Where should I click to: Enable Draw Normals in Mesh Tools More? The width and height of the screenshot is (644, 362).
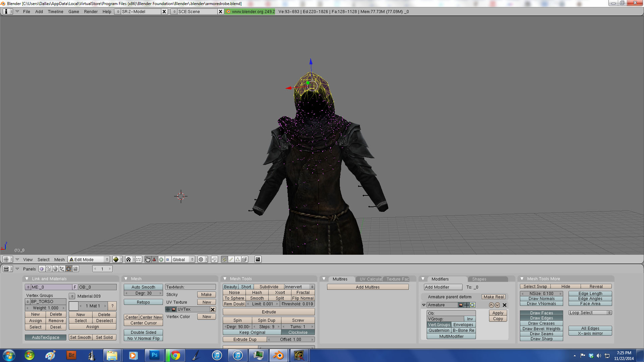[541, 298]
